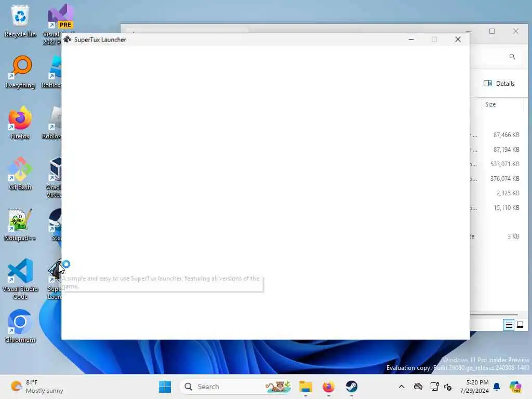Close the SuperTux Launcher window
532x399 pixels.
458,39
